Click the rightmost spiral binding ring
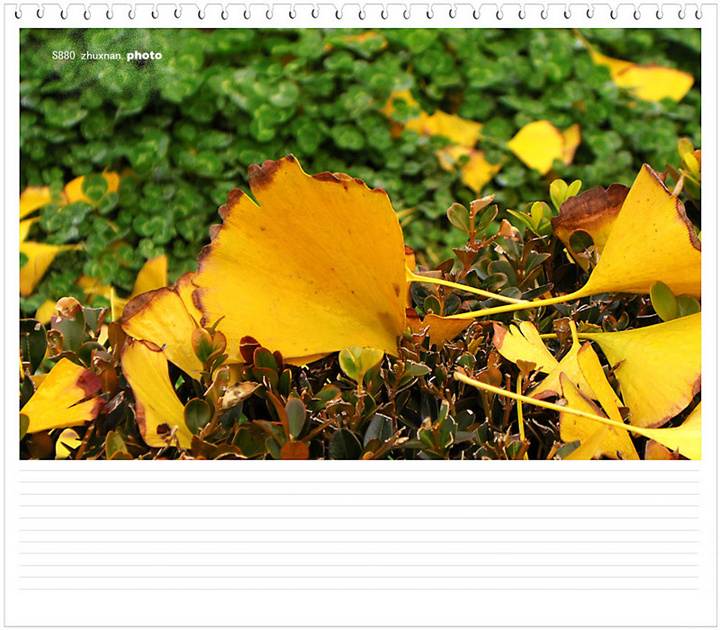This screenshot has height=630, width=720. (x=699, y=13)
